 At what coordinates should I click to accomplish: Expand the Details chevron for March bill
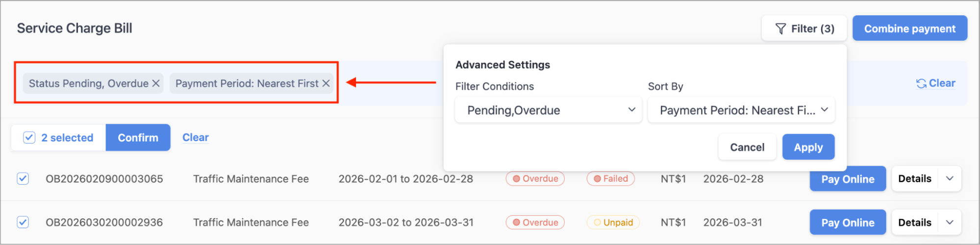click(950, 222)
